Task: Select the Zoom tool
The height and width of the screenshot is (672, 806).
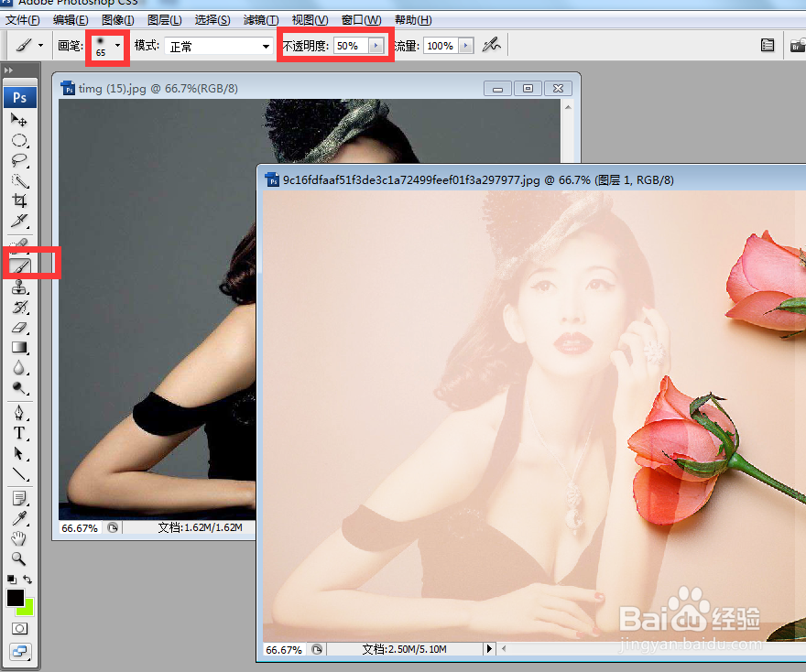Action: click(x=19, y=558)
